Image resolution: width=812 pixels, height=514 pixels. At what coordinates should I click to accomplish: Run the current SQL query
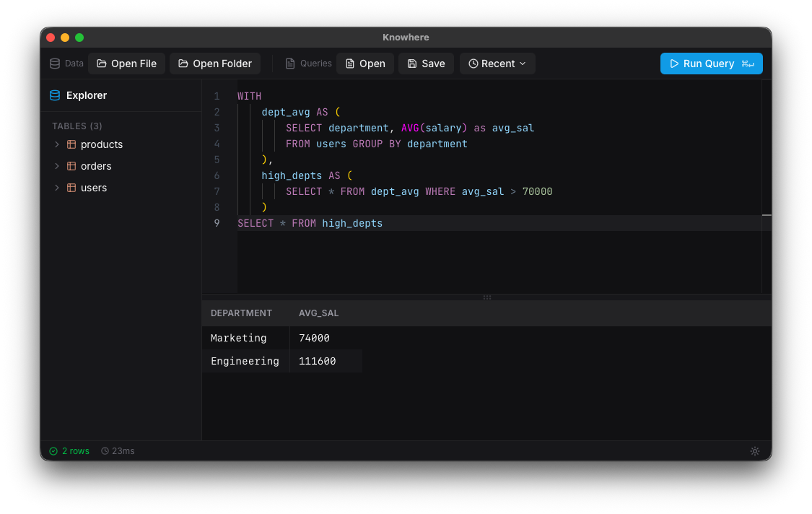click(x=711, y=64)
